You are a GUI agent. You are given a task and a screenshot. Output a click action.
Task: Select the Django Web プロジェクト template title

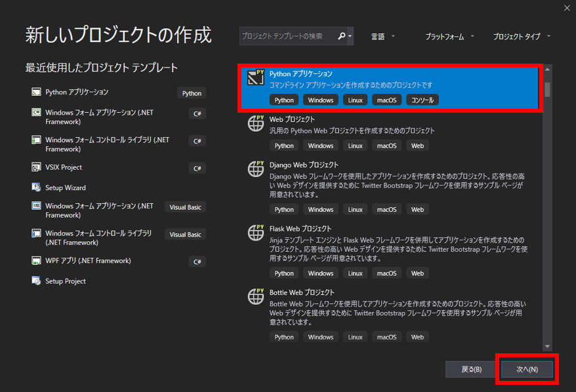click(x=304, y=165)
